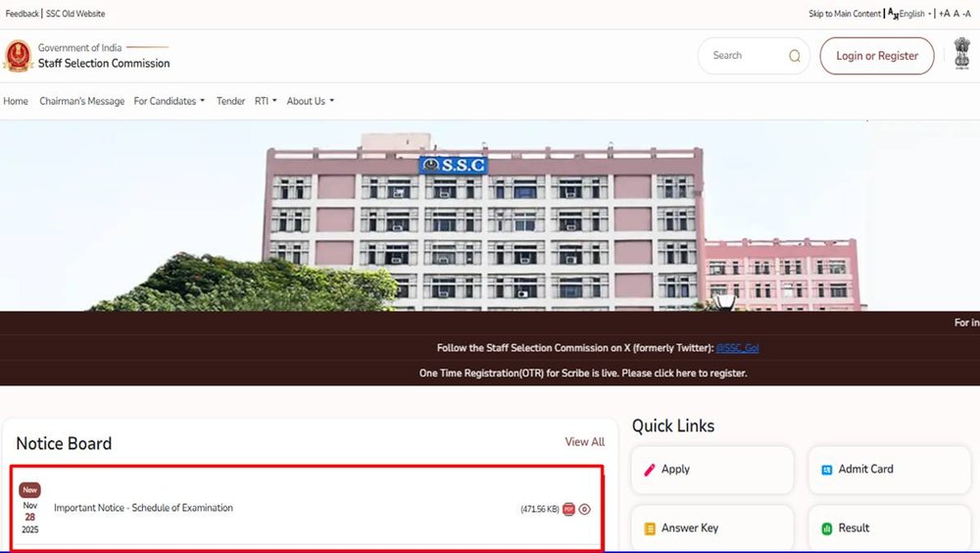This screenshot has width=980, height=553.
Task: Click the national emblem of India icon
Action: pos(962,54)
